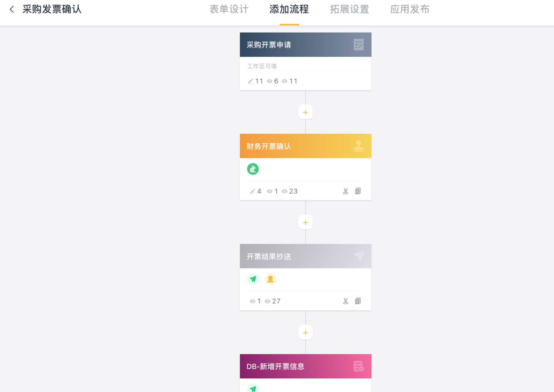The image size is (554, 392).
Task: Add a node below 财务开票确认
Action: pos(305,222)
